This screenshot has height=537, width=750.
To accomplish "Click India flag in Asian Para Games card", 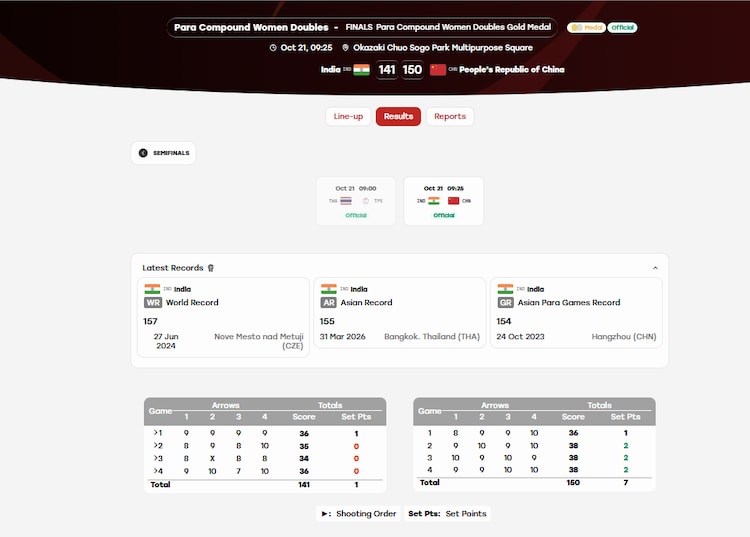I will pos(505,289).
